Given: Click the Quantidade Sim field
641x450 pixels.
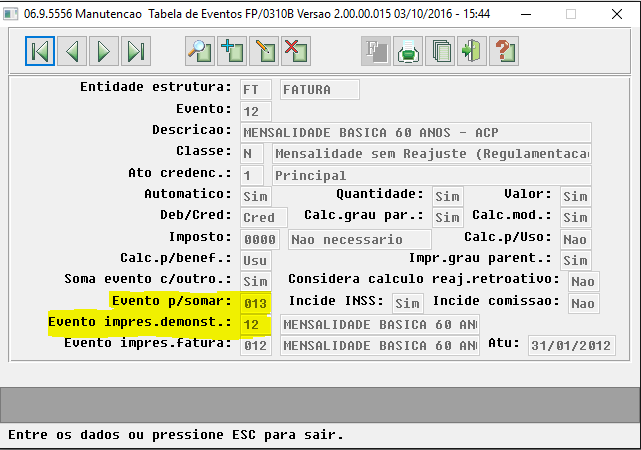Looking at the screenshot, I should [448, 197].
